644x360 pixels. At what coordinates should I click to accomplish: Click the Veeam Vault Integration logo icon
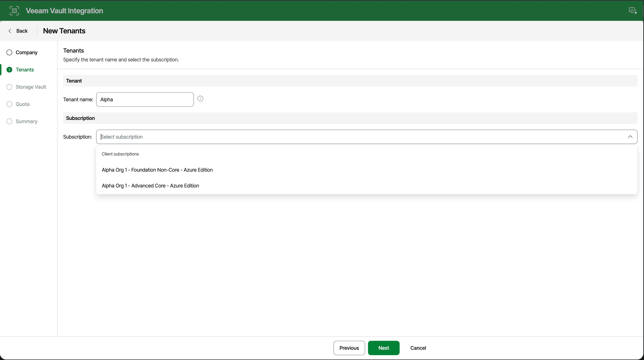[x=14, y=11]
